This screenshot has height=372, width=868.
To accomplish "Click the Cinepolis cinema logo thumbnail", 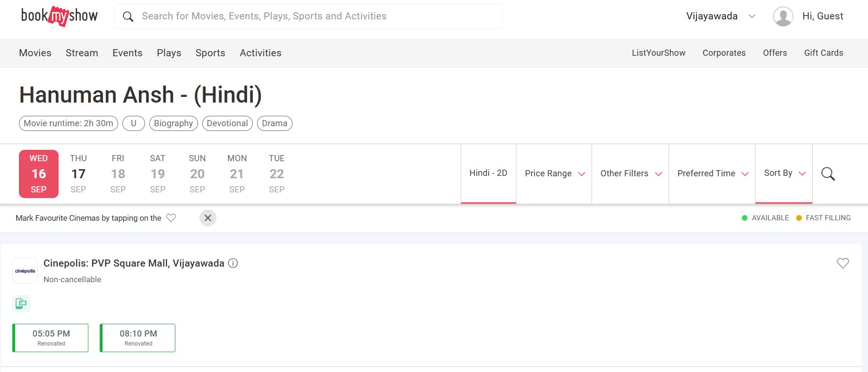I will click(x=25, y=271).
